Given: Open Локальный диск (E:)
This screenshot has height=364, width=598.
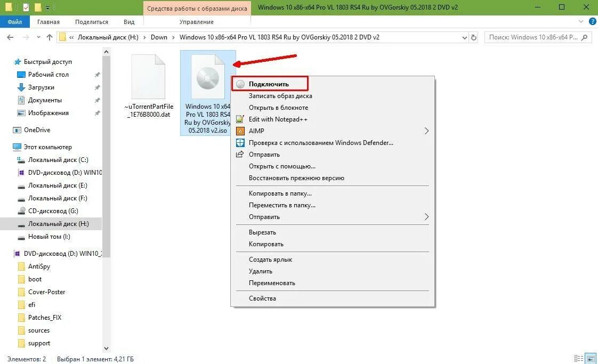Looking at the screenshot, I should tap(57, 185).
